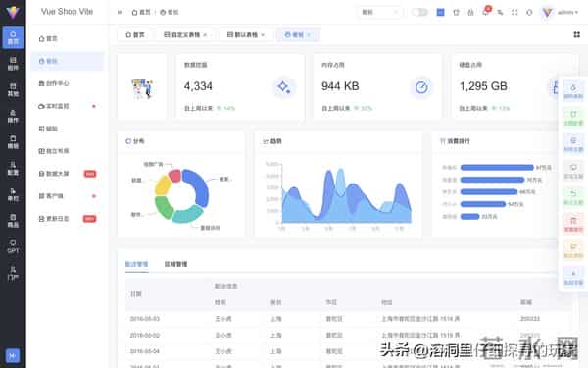Open 创作中心 in the side menu

pyautogui.click(x=67, y=83)
